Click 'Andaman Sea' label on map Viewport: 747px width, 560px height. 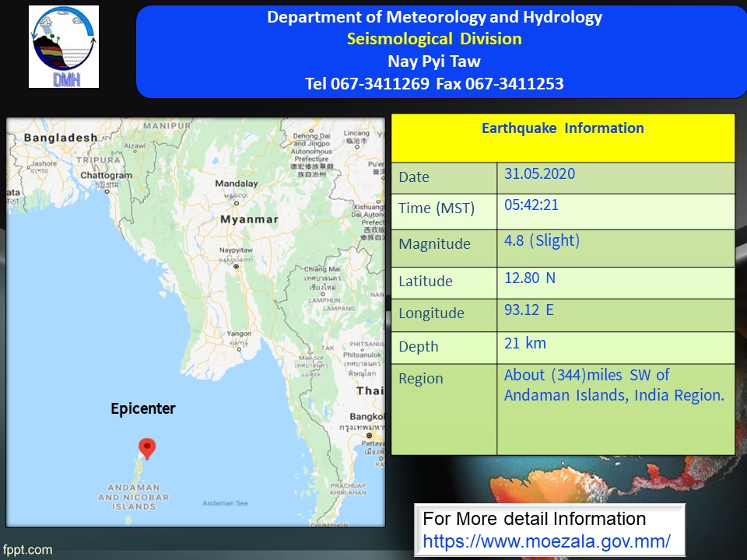(225, 503)
